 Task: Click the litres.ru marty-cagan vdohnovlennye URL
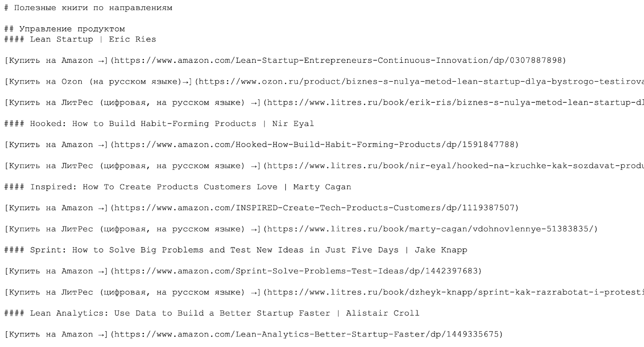(x=430, y=229)
